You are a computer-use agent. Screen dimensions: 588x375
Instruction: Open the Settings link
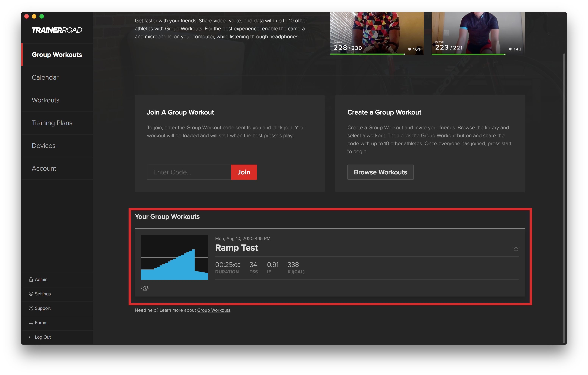43,294
